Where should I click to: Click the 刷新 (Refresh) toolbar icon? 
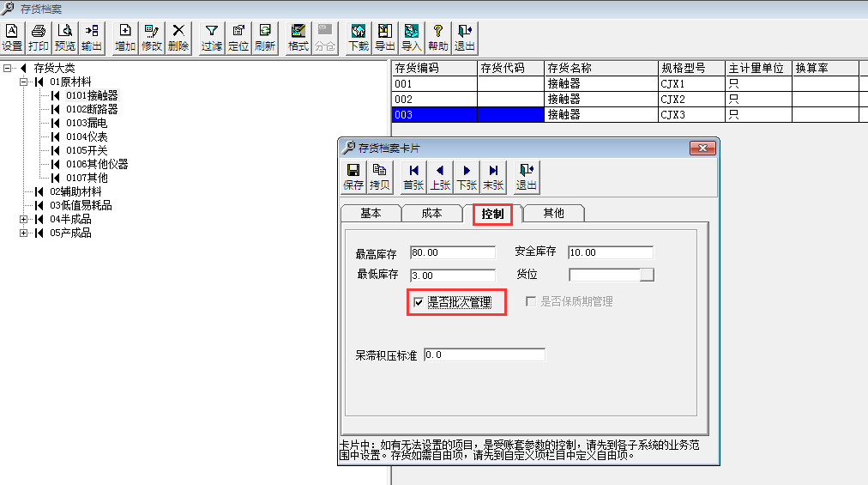tap(265, 38)
